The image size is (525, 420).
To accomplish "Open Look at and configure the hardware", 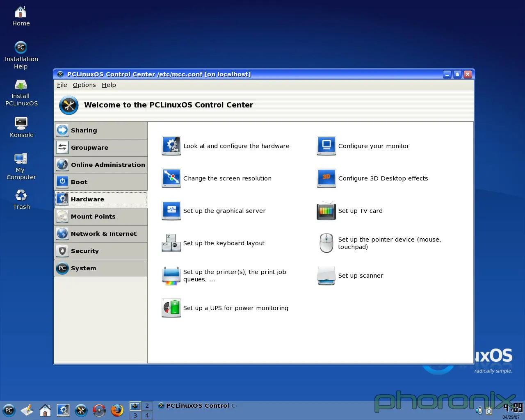I will (x=226, y=146).
